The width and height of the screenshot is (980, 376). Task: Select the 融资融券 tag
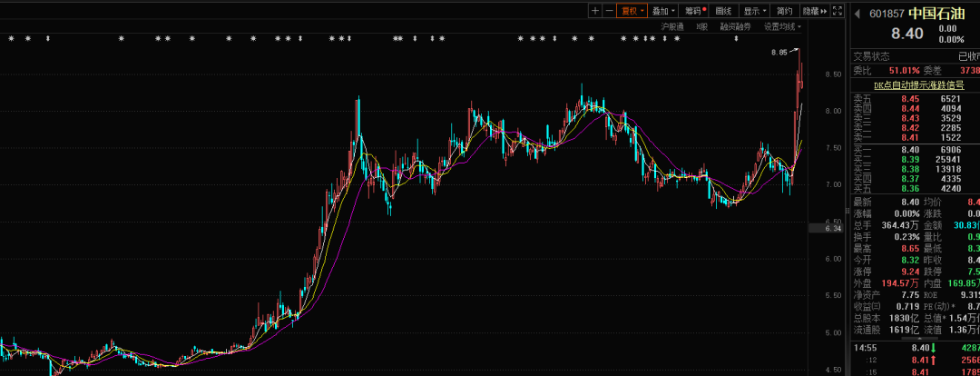(736, 27)
